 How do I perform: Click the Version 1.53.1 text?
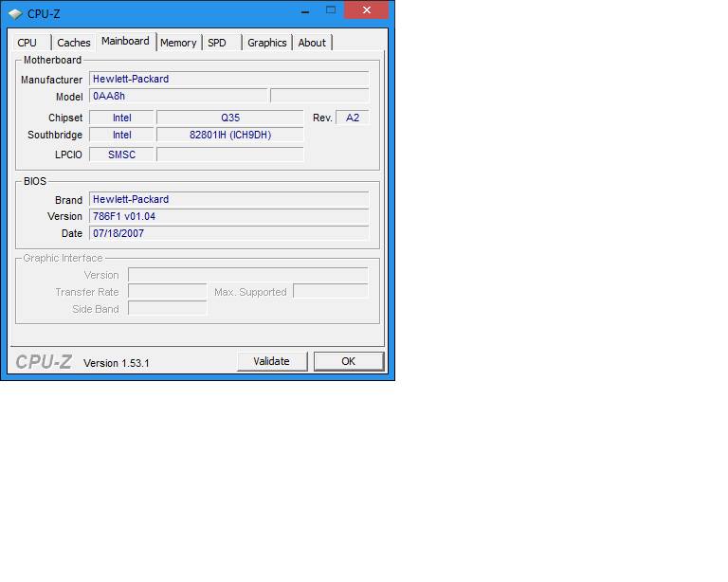117,363
